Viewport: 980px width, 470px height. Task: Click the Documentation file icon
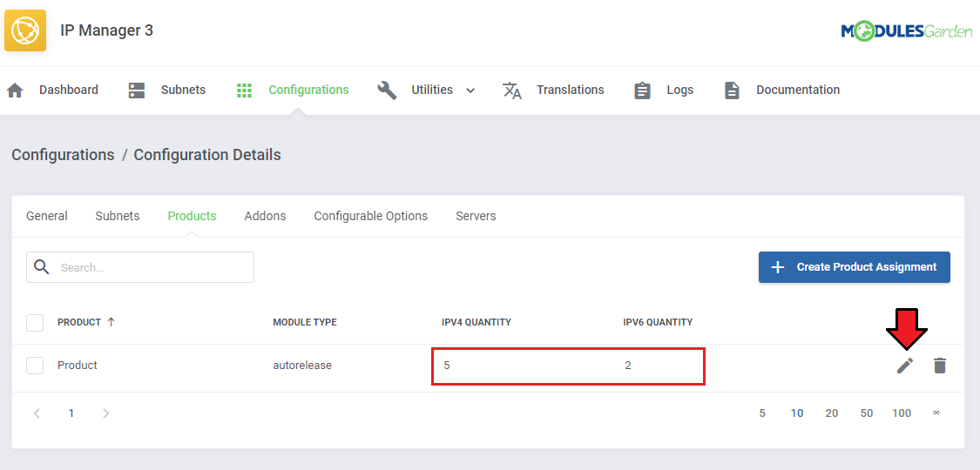click(x=732, y=91)
